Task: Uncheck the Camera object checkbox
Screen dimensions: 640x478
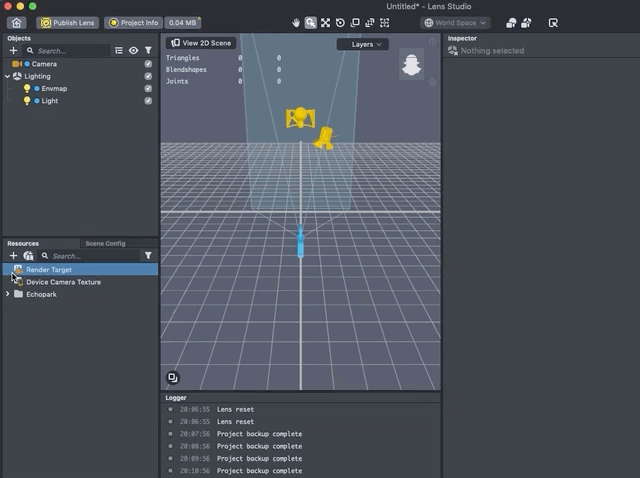Action: tap(148, 64)
